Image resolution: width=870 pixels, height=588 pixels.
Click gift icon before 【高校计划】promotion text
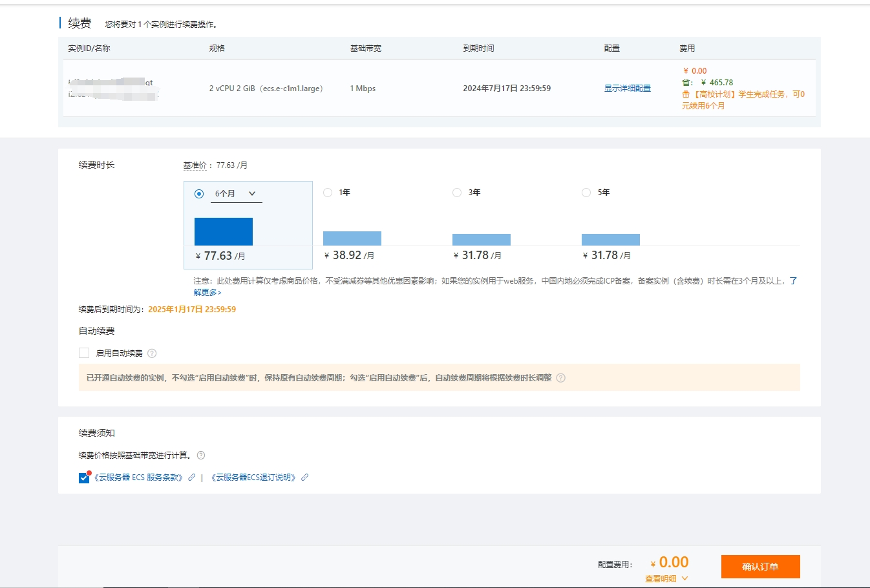pyautogui.click(x=685, y=94)
